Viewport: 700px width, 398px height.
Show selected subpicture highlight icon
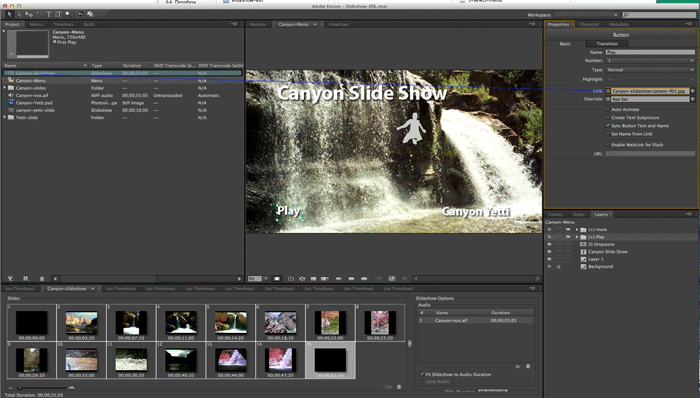[351, 278]
